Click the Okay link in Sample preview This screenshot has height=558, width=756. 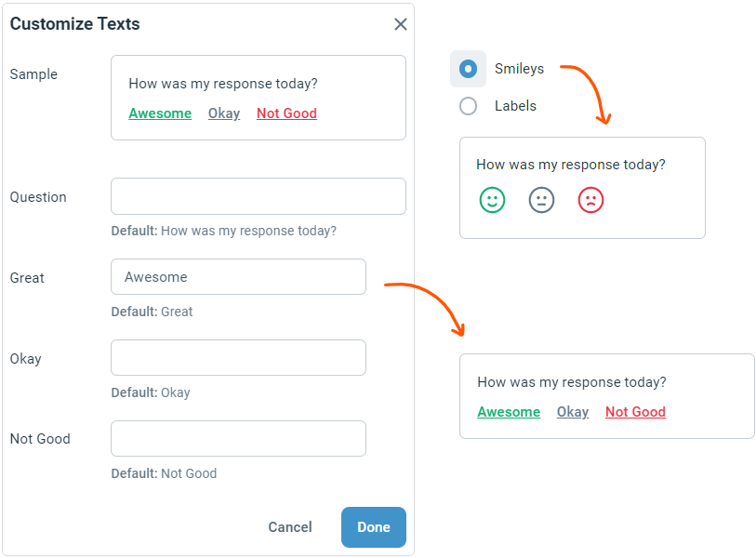pos(224,113)
